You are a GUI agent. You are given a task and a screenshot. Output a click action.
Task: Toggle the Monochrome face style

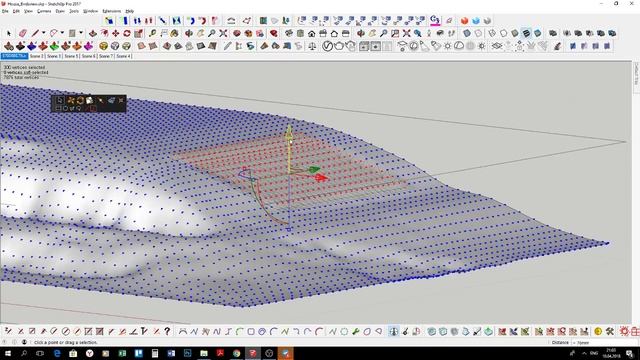point(538,33)
